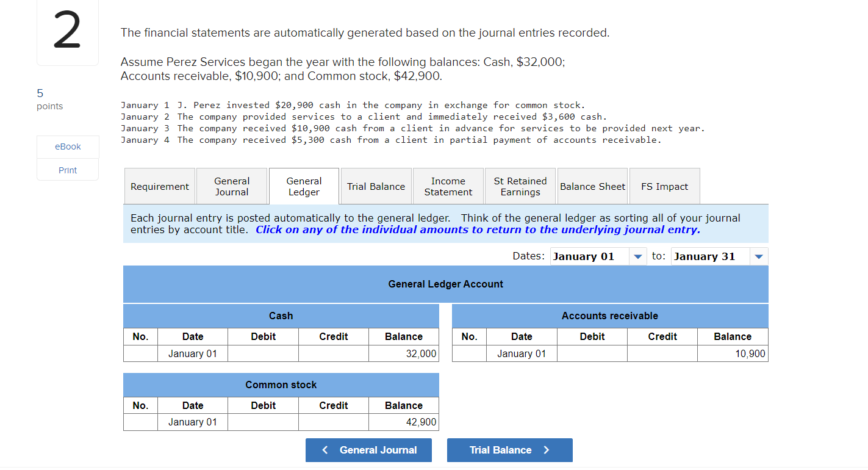Advance forward with the Trial Balance button

pos(510,450)
